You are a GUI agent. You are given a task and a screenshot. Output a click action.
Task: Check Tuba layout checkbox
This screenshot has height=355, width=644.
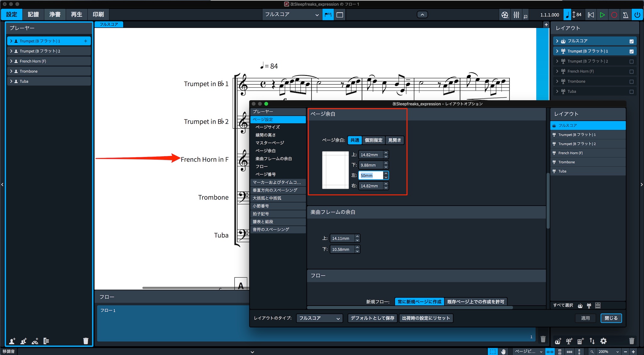631,92
